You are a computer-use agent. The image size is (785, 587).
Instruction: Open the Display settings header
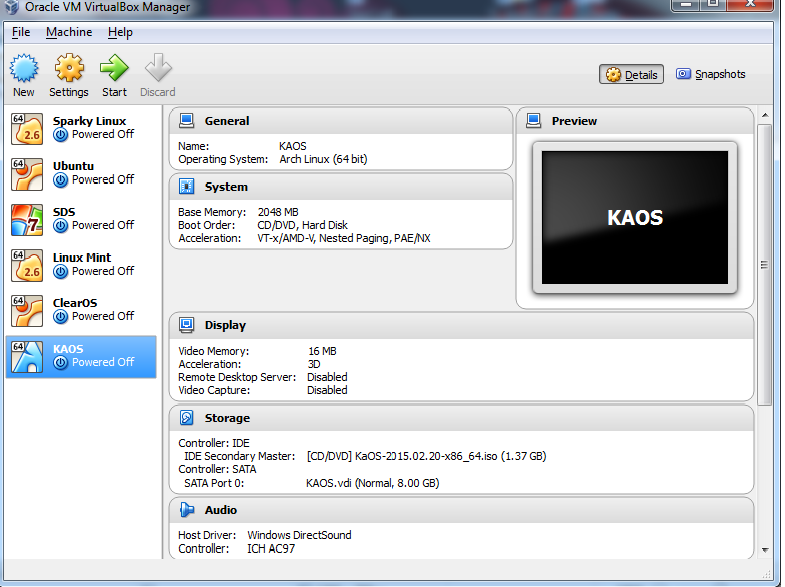pyautogui.click(x=462, y=325)
